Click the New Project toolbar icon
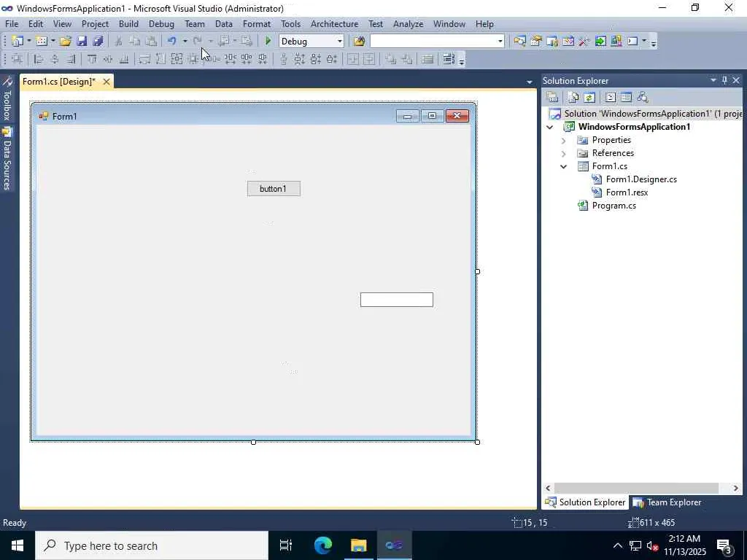Screen dimensions: 747x560 tap(18, 41)
